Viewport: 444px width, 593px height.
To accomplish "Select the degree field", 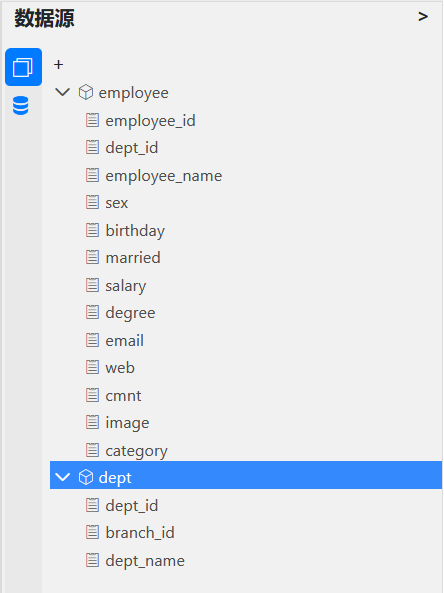I will (130, 313).
